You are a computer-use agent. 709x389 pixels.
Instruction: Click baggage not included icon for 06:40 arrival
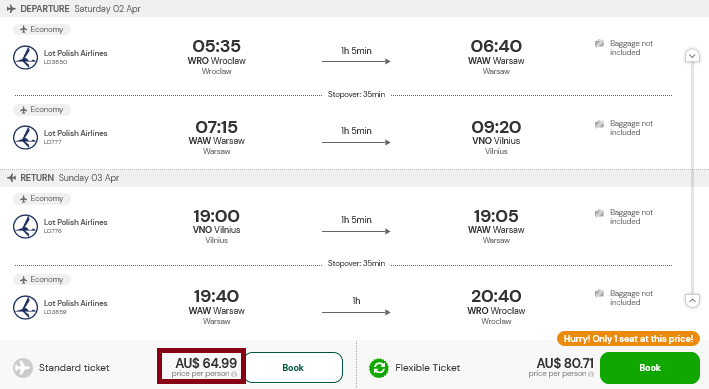pyautogui.click(x=600, y=43)
